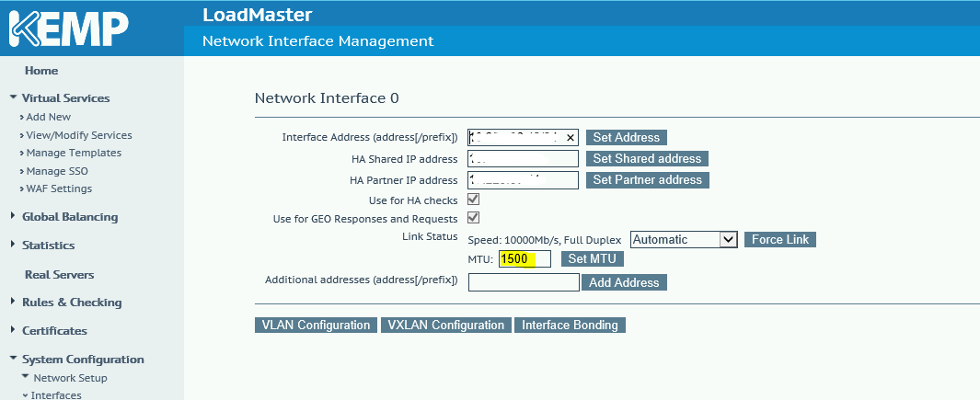Open VLAN Configuration
Image resolution: width=980 pixels, height=400 pixels.
tap(316, 325)
